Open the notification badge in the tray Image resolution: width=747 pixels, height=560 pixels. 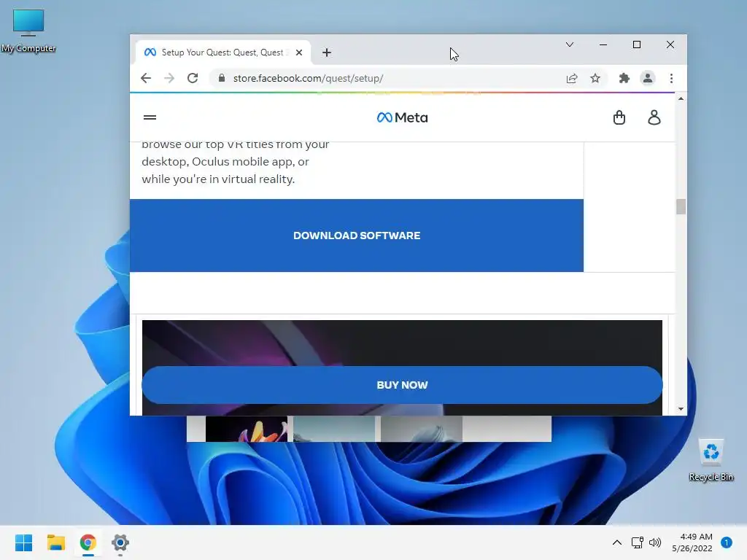(x=727, y=542)
